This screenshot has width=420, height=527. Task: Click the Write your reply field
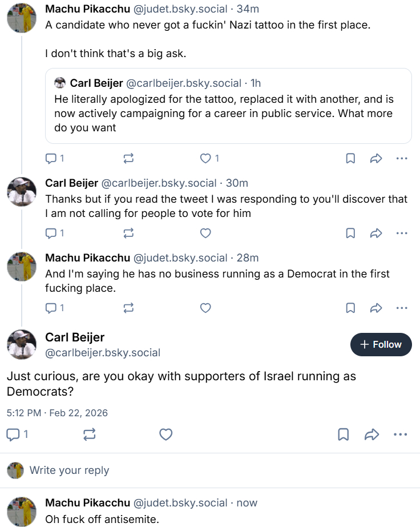[70, 470]
